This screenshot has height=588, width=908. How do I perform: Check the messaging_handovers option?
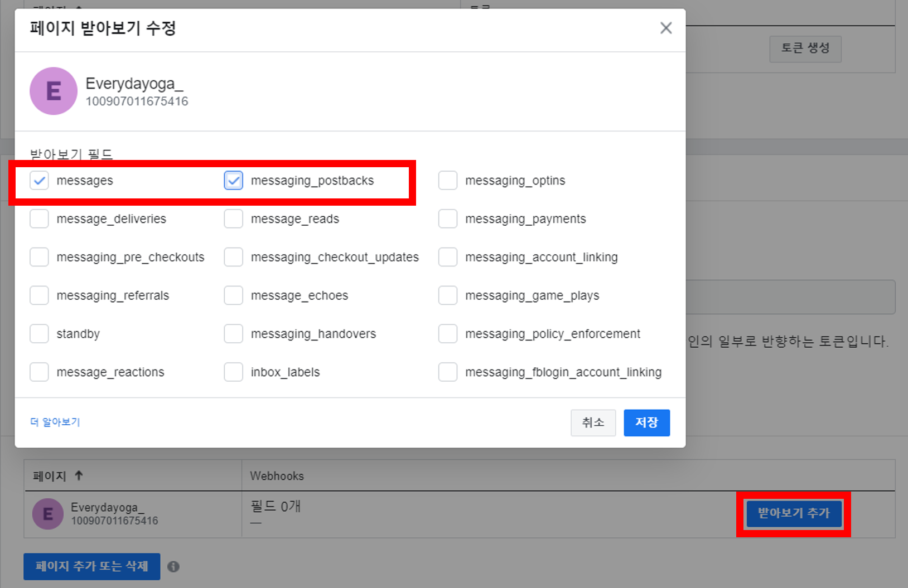tap(233, 334)
